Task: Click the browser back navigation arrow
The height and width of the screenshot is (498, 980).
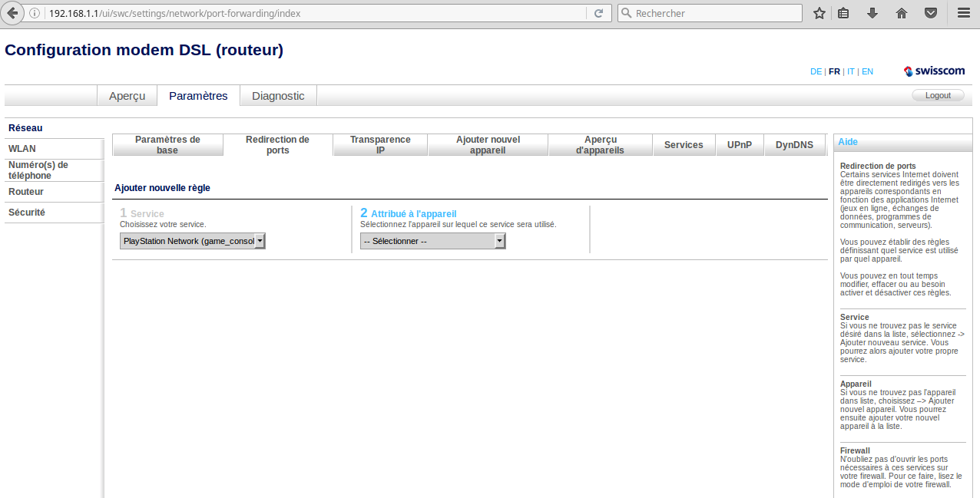Action: click(12, 12)
